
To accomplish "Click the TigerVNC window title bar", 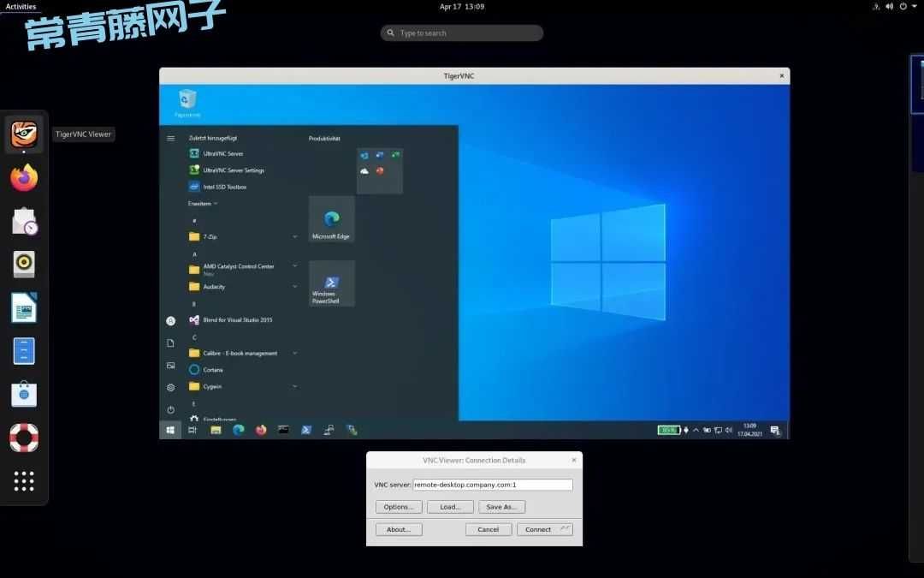I will [x=474, y=75].
